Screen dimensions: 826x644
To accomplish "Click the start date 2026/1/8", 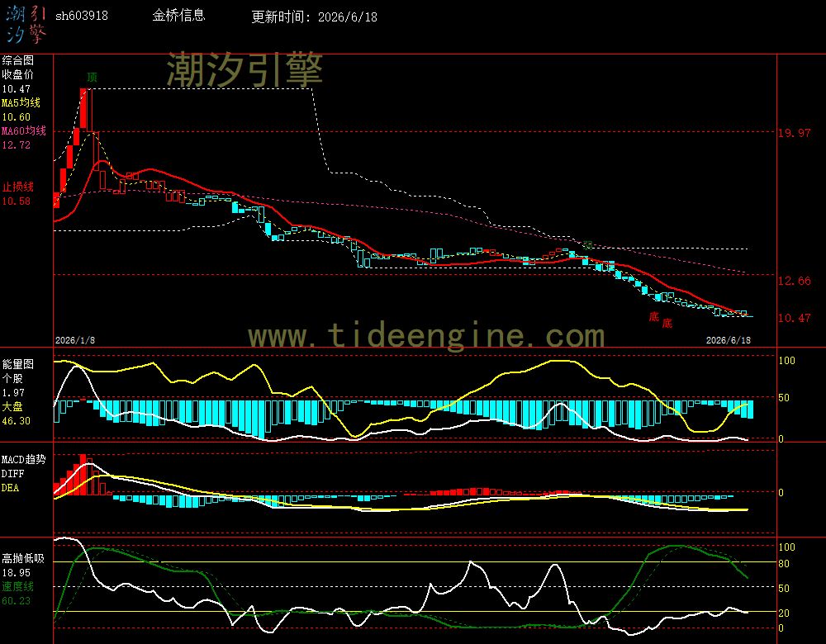I will pos(75,340).
